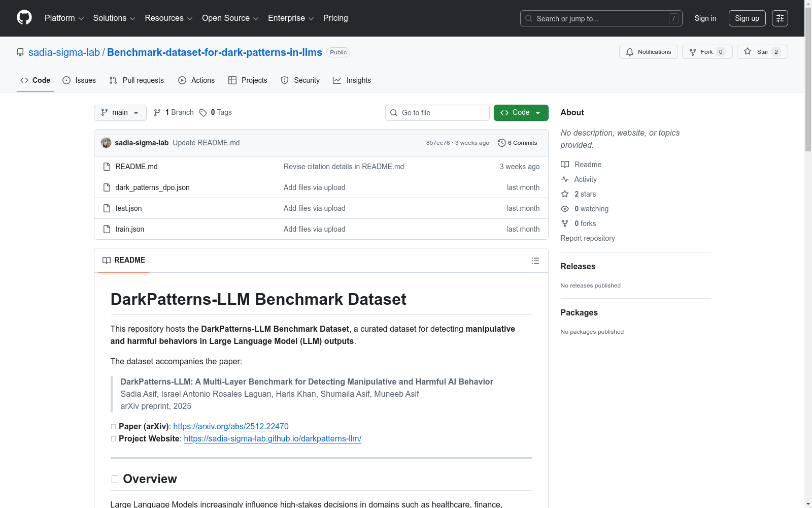Expand the Solutions menu
812x508 pixels.
[114, 18]
